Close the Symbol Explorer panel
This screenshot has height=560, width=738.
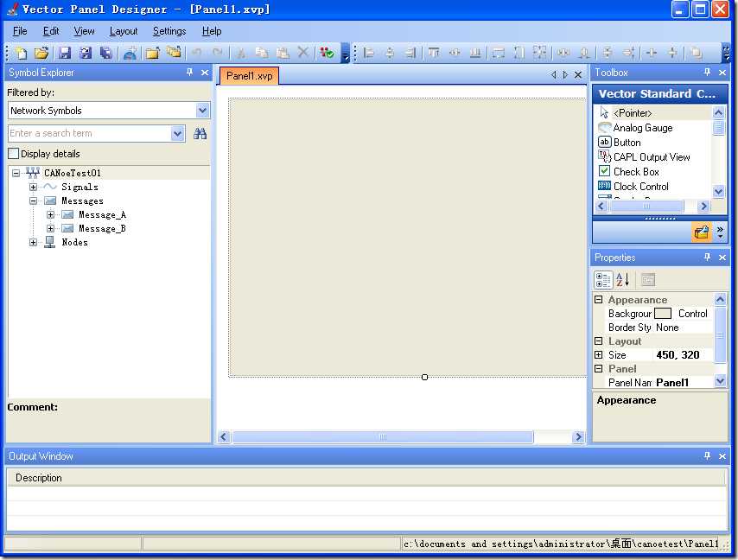(x=205, y=72)
